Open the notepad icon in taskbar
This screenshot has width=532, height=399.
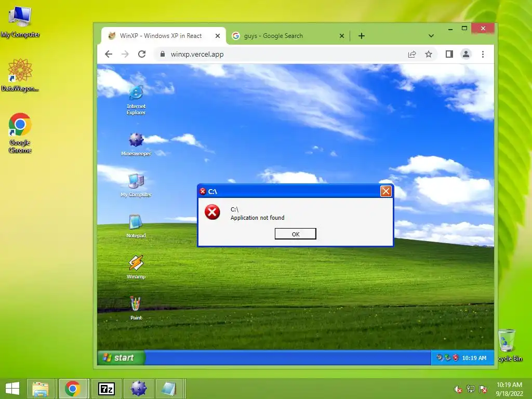coord(169,389)
